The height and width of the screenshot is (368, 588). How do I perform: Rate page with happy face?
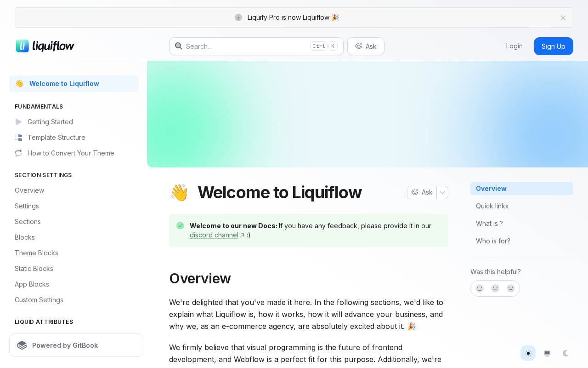480,288
